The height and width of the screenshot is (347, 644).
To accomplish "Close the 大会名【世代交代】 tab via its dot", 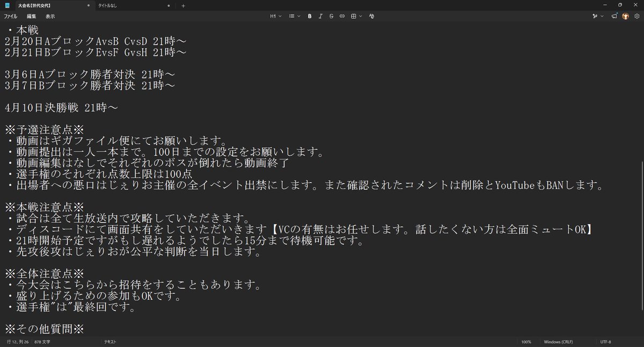I will pos(87,5).
